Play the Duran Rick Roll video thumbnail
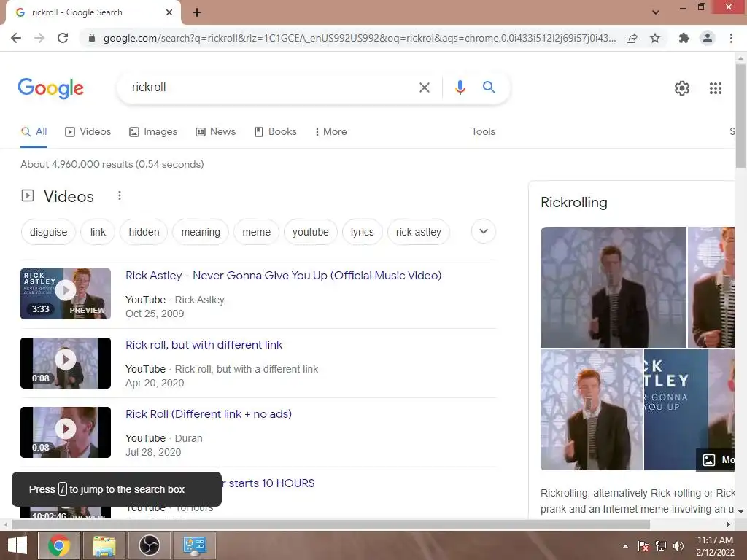747x560 pixels. [66, 432]
